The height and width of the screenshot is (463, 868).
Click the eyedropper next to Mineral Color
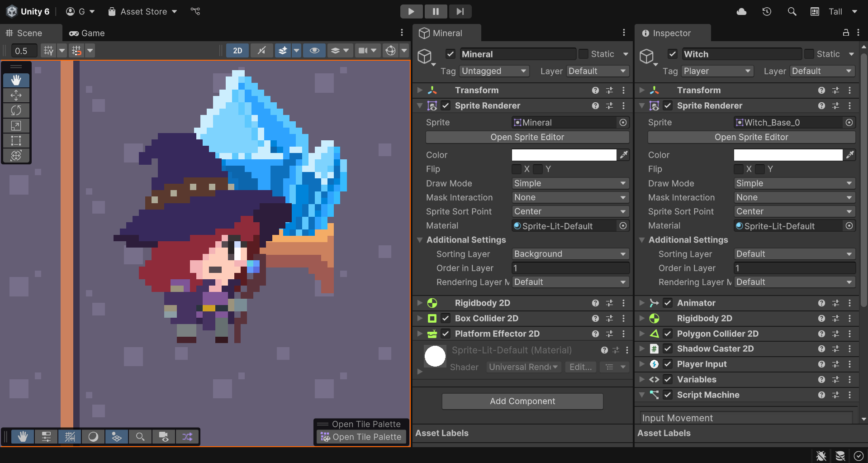tap(624, 155)
